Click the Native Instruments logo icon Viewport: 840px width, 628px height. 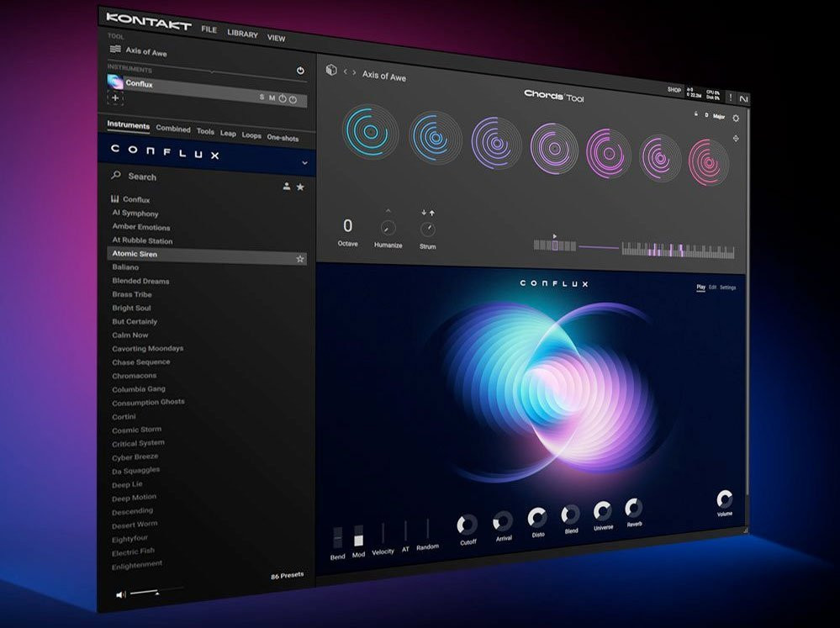pyautogui.click(x=743, y=98)
